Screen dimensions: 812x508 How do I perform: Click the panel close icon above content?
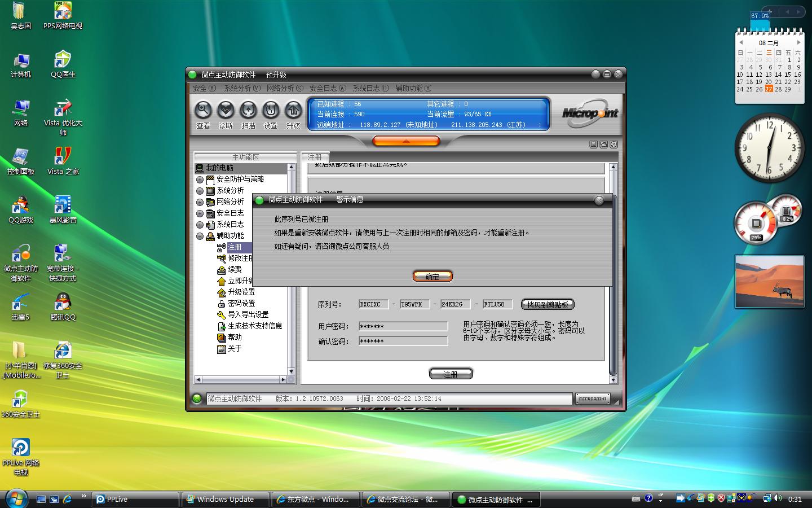click(614, 144)
